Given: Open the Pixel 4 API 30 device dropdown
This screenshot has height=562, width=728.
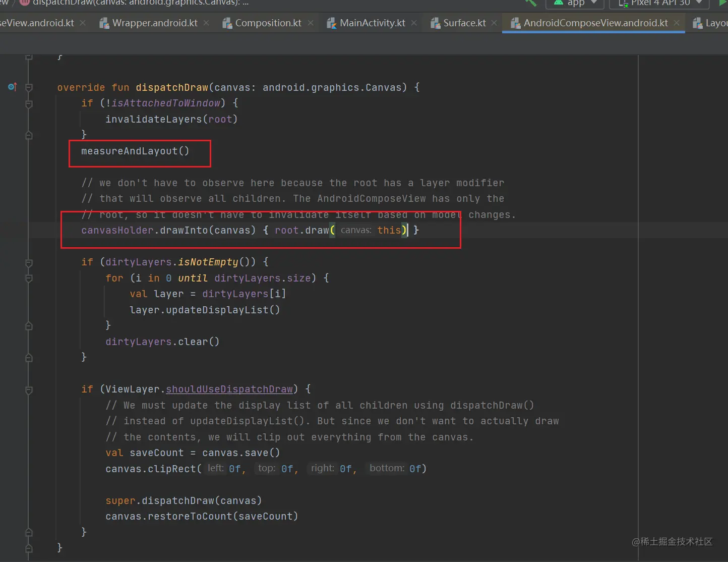Looking at the screenshot, I should [660, 3].
